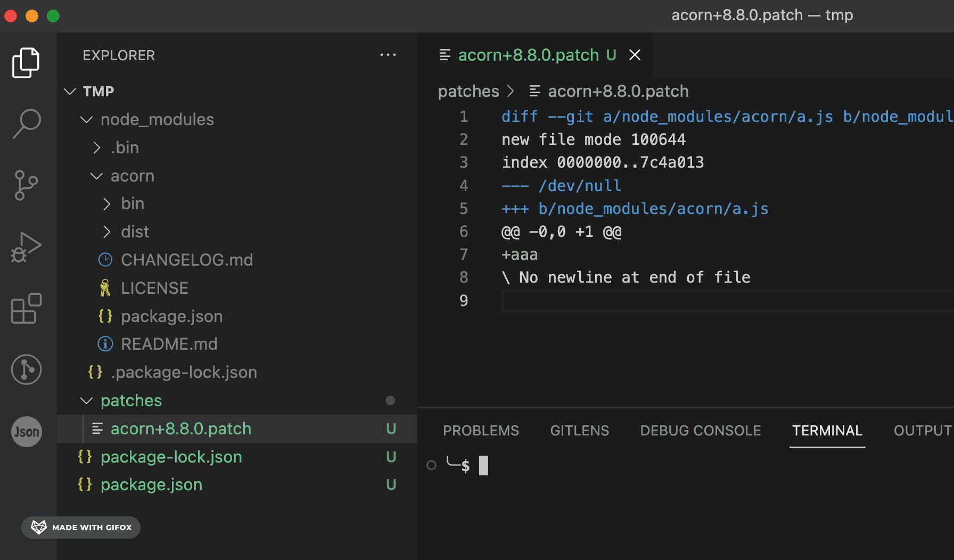This screenshot has height=560, width=954.
Task: Open the Explorer view in activity bar
Action: [x=26, y=62]
